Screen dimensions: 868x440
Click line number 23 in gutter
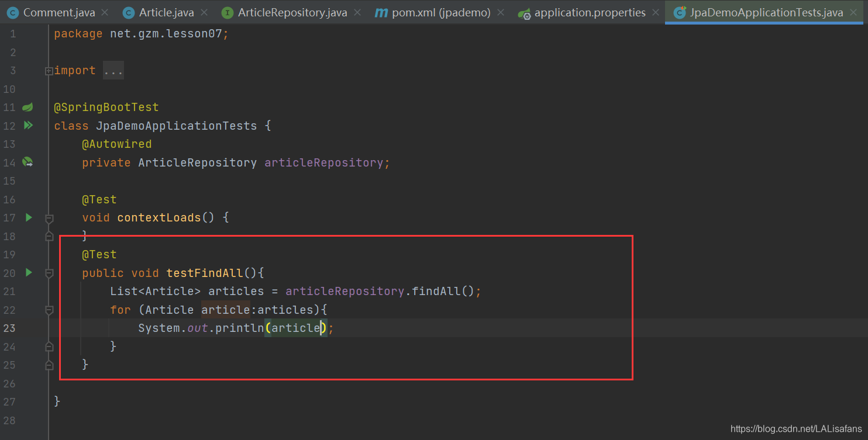coord(9,328)
